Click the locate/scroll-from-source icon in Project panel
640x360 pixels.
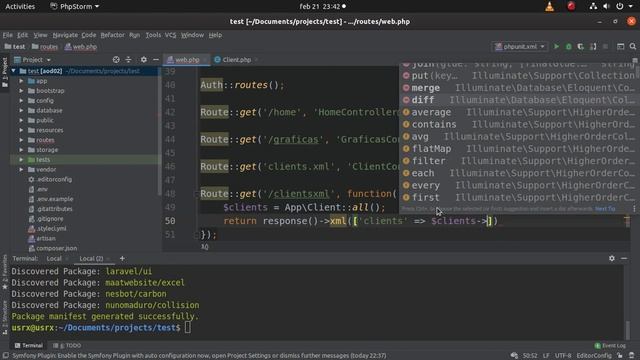coord(116,60)
